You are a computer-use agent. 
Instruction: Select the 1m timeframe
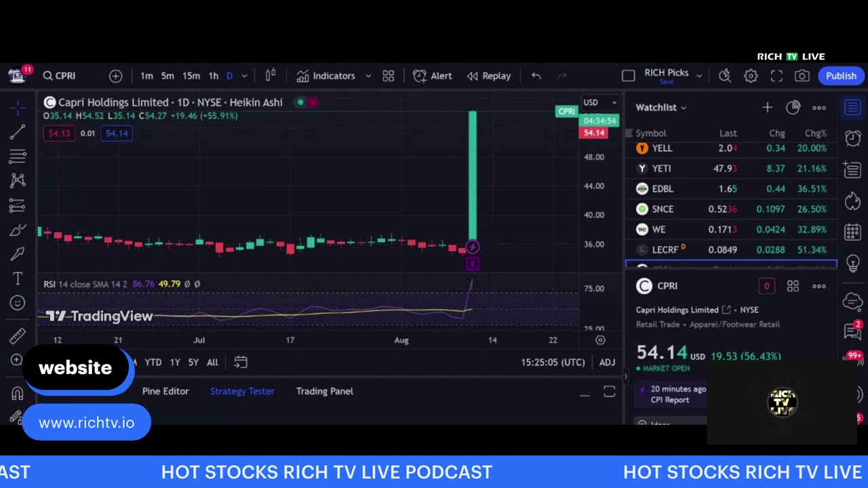point(146,76)
